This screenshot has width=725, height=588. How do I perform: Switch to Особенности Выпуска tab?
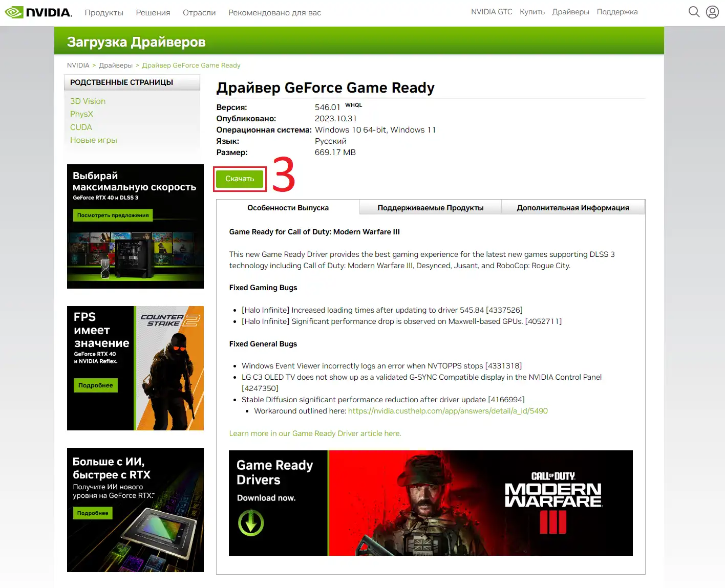point(288,207)
